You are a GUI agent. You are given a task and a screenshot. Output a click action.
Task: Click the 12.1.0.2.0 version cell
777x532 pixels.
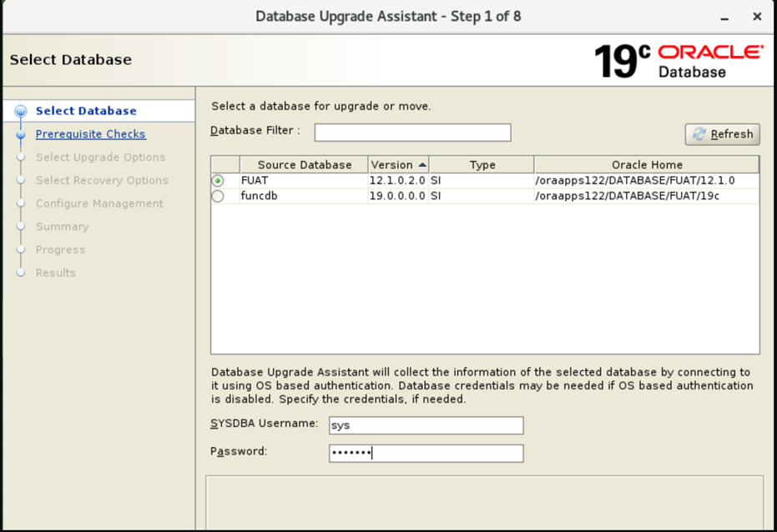tap(398, 181)
